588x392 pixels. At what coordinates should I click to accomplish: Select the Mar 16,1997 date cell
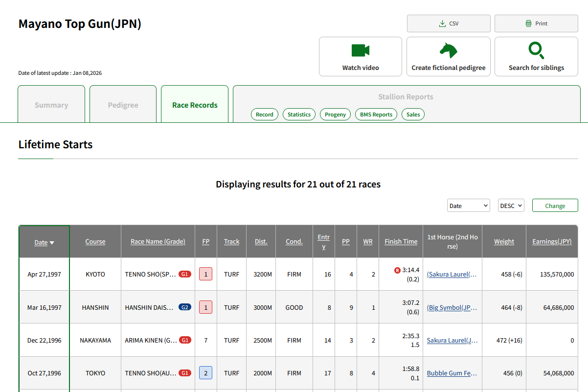pos(44,307)
